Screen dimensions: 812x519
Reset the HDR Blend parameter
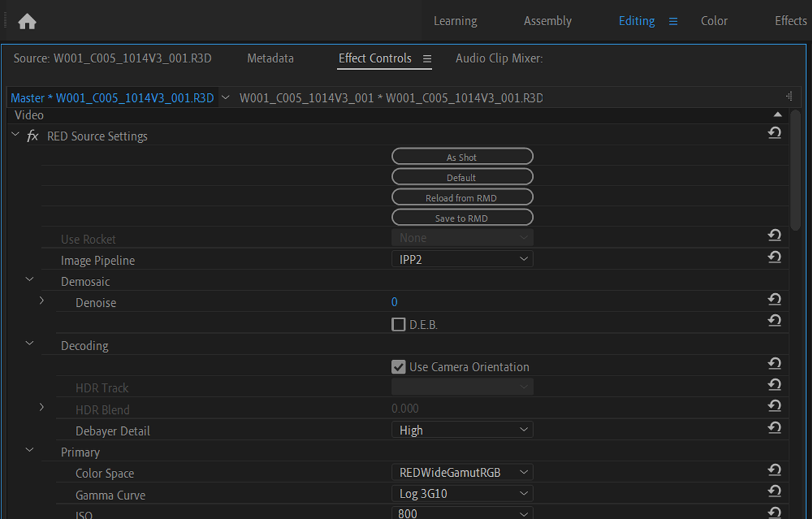(774, 406)
